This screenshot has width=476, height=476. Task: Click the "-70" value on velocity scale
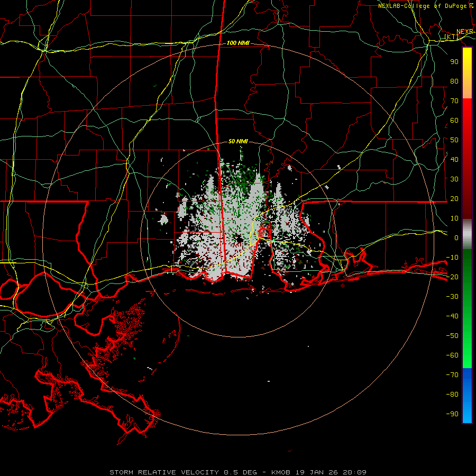point(452,375)
